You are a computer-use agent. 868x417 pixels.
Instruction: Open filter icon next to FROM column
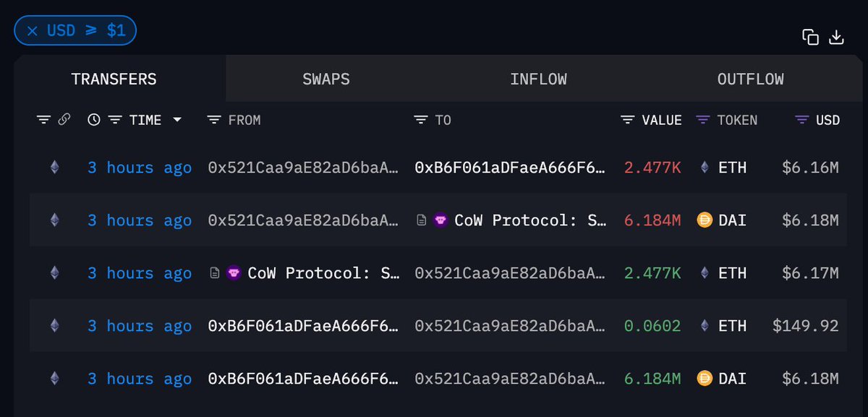214,120
